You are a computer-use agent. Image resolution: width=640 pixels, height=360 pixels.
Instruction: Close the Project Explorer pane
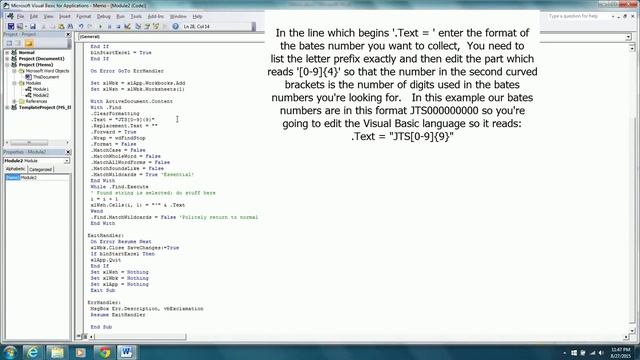tap(68, 34)
